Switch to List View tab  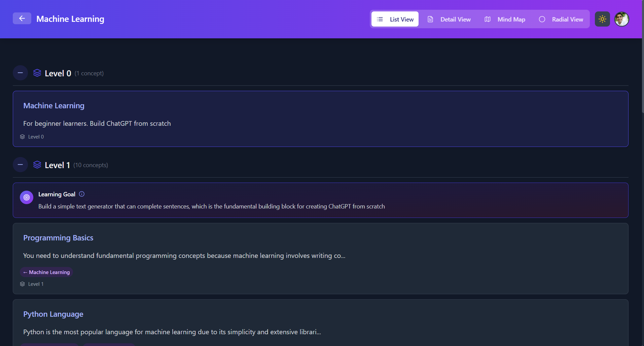(395, 19)
